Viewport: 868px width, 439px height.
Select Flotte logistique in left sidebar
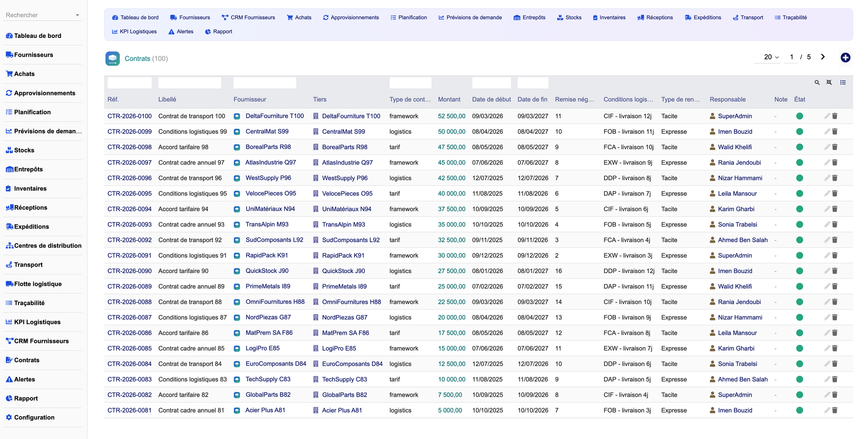click(x=43, y=284)
